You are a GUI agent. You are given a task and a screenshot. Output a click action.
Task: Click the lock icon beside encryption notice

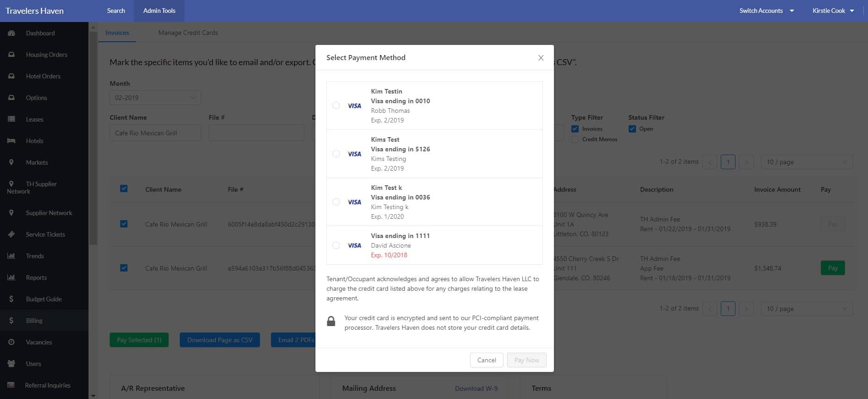(x=331, y=321)
